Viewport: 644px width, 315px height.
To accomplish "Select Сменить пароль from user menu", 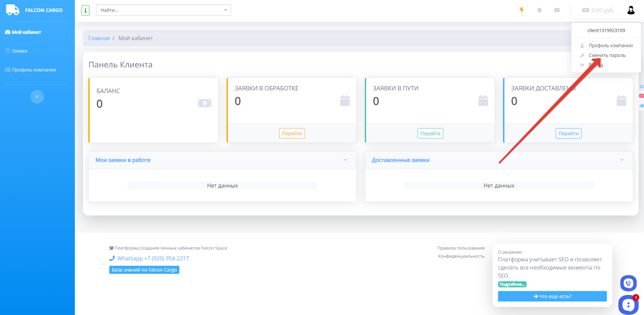I will coord(607,55).
